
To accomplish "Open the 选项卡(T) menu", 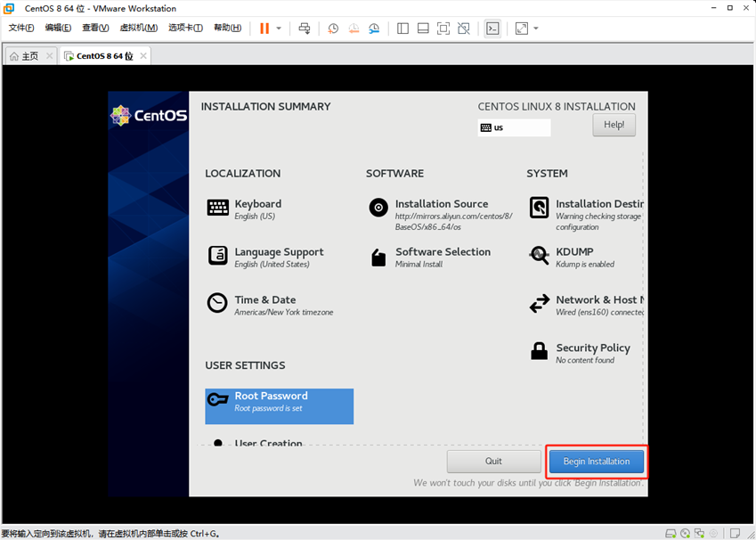I will (x=185, y=28).
